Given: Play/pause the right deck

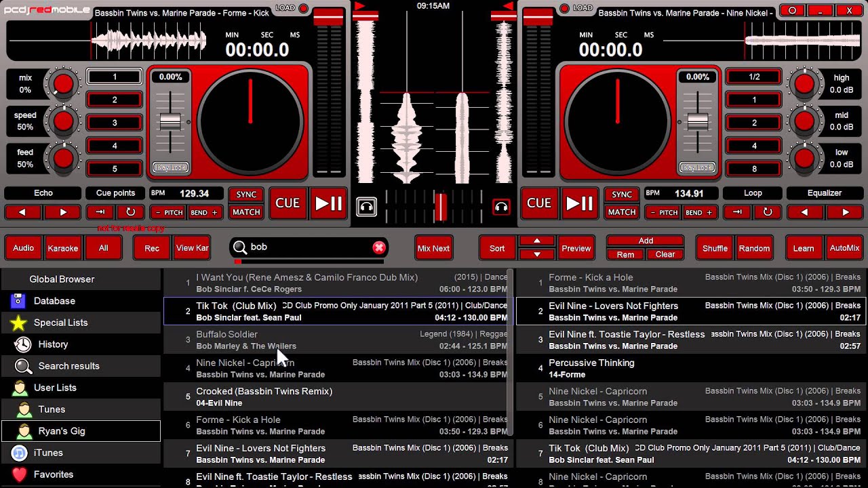Looking at the screenshot, I should pos(580,203).
